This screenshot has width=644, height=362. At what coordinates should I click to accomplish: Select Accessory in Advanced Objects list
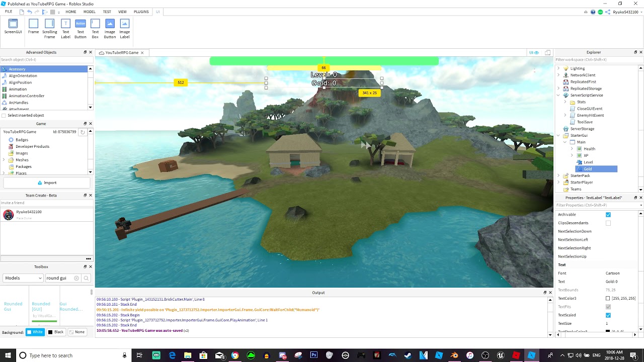[x=44, y=69]
